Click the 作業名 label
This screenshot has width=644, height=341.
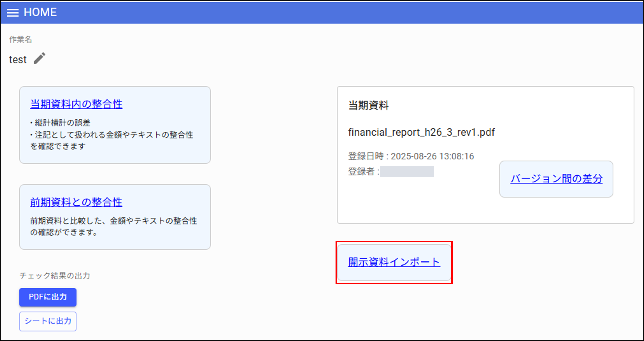[21, 39]
